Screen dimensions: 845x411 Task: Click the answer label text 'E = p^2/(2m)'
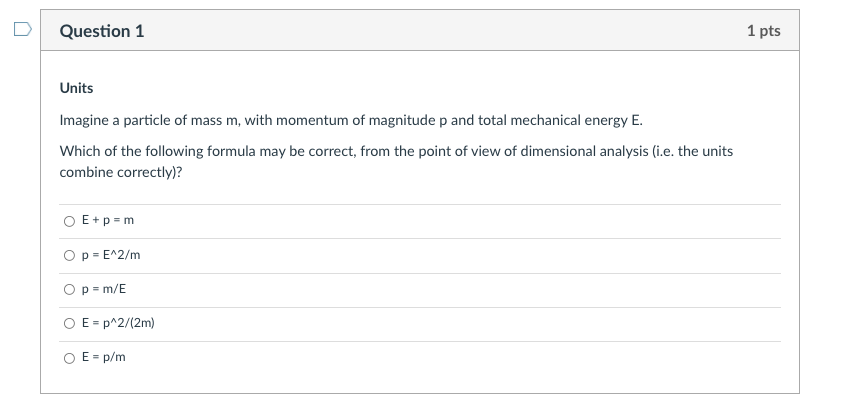(118, 323)
